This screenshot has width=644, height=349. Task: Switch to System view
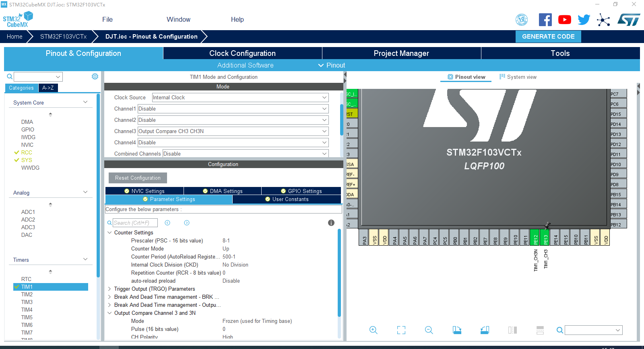[x=518, y=77]
